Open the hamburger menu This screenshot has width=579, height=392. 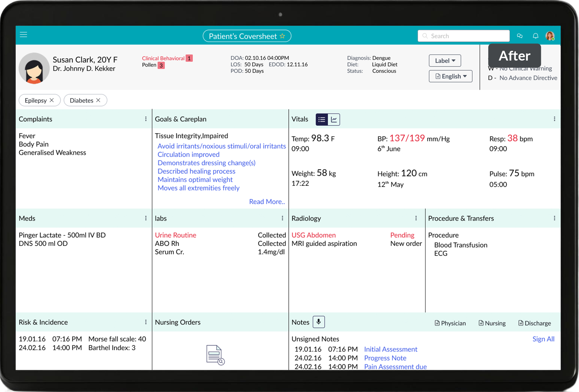24,35
